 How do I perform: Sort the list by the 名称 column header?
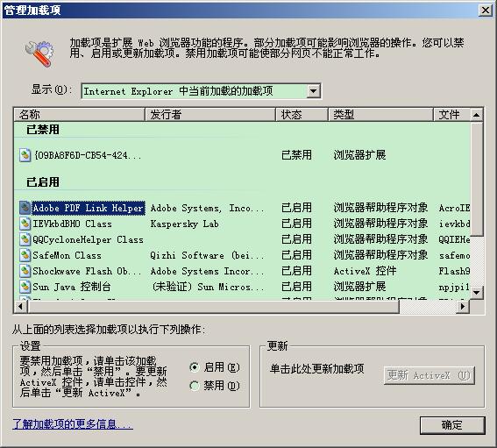pyautogui.click(x=79, y=115)
